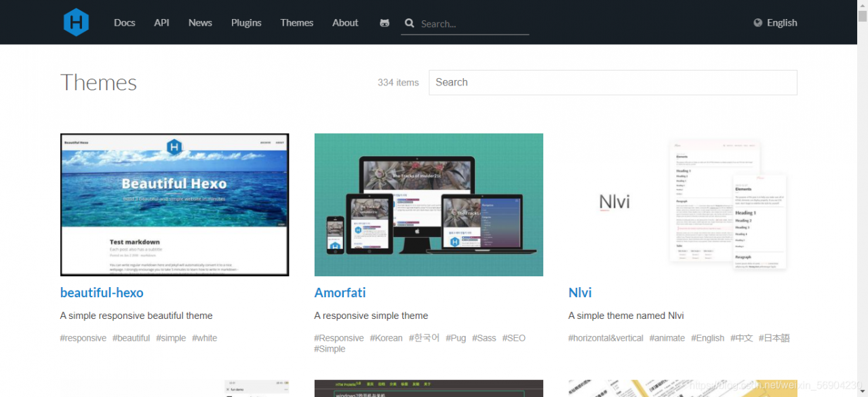868x397 pixels.
Task: Open the Plugins page
Action: pyautogui.click(x=246, y=22)
